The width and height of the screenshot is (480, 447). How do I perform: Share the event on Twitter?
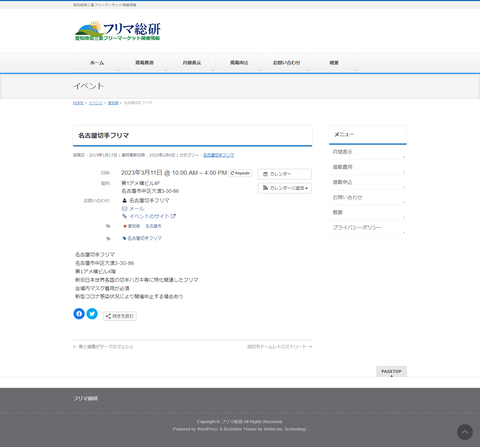pyautogui.click(x=92, y=314)
